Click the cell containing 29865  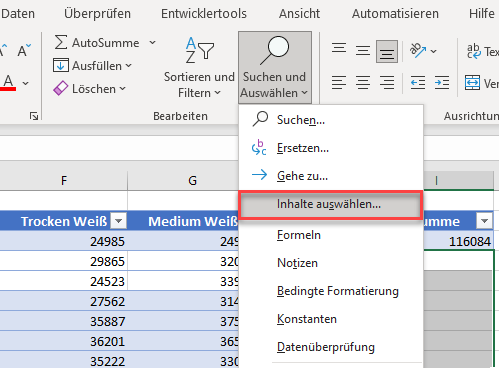[64, 261]
